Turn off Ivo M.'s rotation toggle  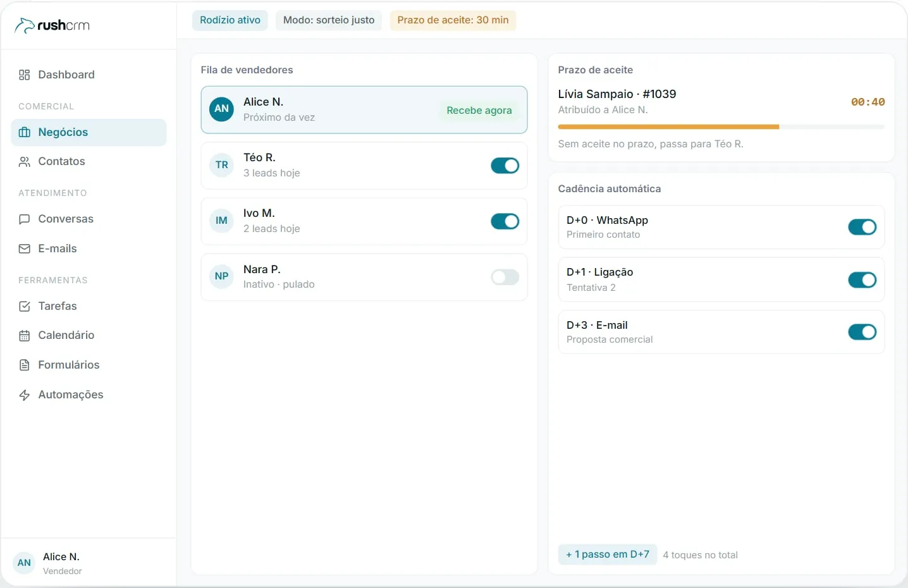coord(505,221)
